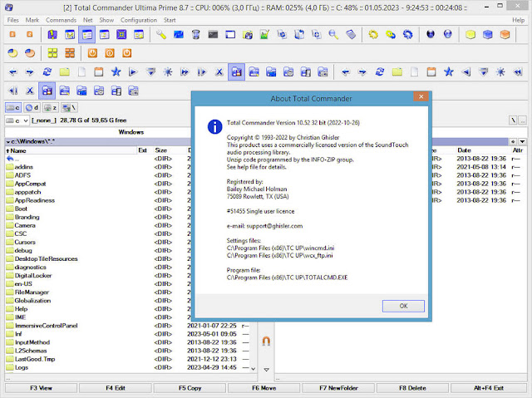Click the orange magnet icon between panels
Image resolution: width=532 pixels, height=398 pixels.
266,341
